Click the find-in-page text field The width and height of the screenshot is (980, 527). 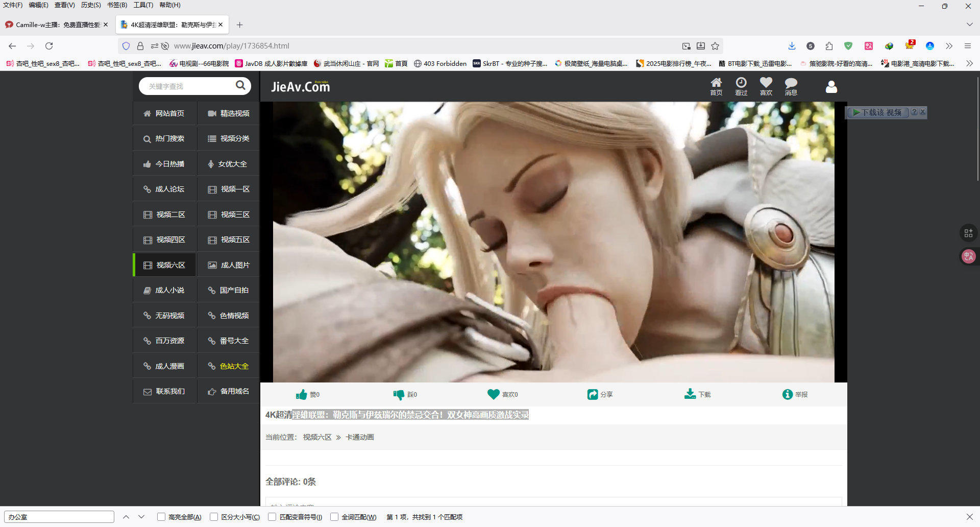click(59, 517)
